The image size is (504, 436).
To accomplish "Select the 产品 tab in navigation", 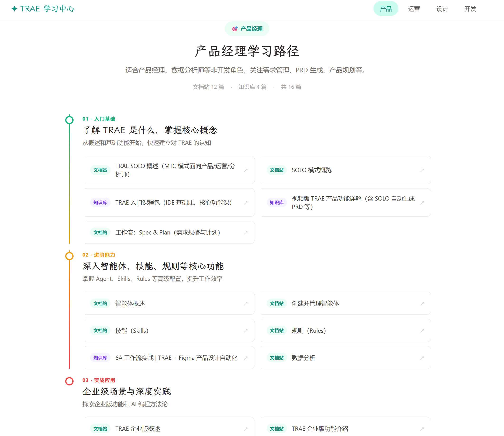I will pos(386,9).
